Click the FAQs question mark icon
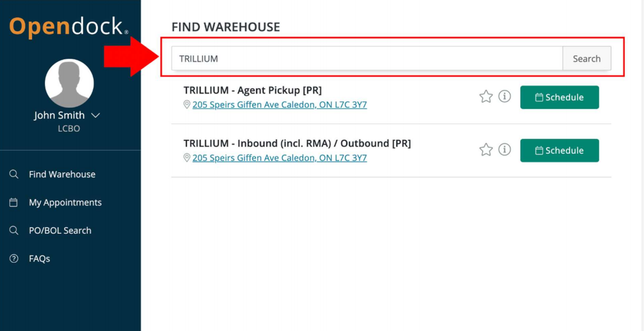The height and width of the screenshot is (331, 644). coord(14,259)
